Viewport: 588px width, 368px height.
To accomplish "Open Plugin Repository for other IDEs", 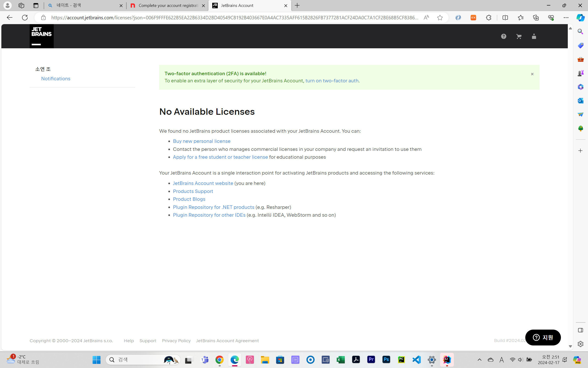I will click(209, 215).
